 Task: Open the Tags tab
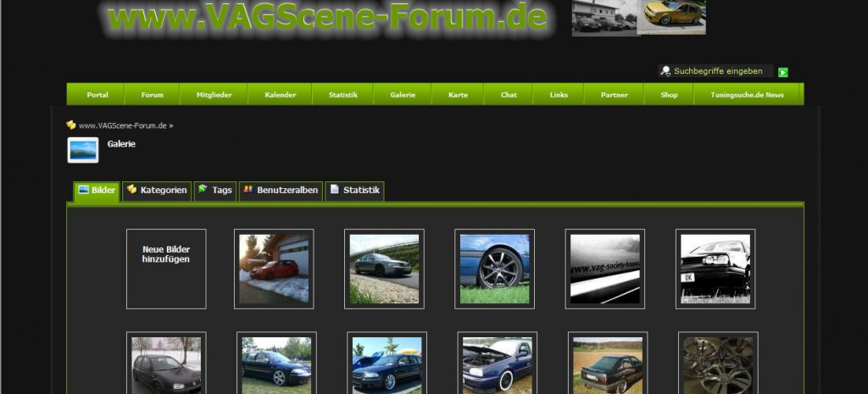[215, 191]
